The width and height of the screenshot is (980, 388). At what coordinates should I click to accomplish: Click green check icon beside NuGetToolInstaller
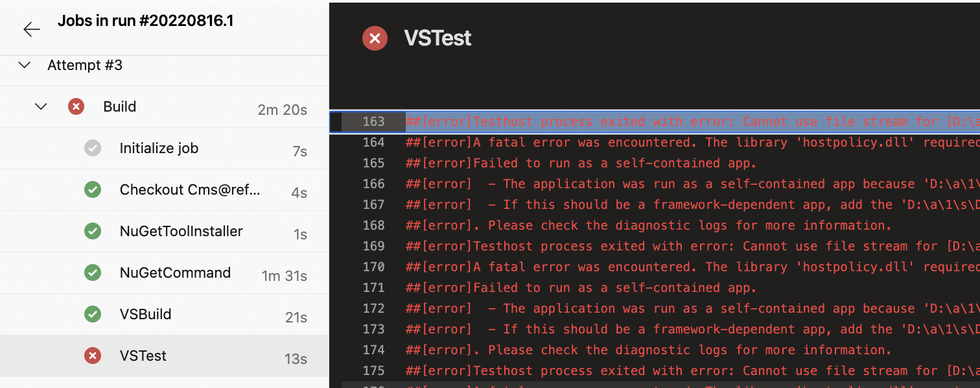tap(93, 231)
